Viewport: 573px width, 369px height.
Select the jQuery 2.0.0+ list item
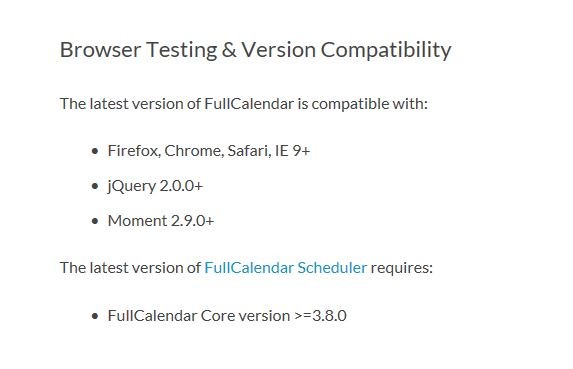click(x=155, y=186)
